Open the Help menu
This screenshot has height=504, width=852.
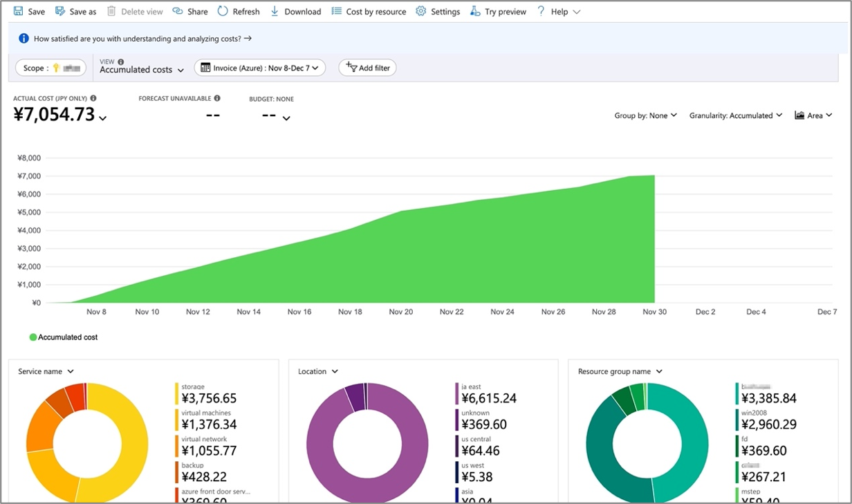(559, 11)
